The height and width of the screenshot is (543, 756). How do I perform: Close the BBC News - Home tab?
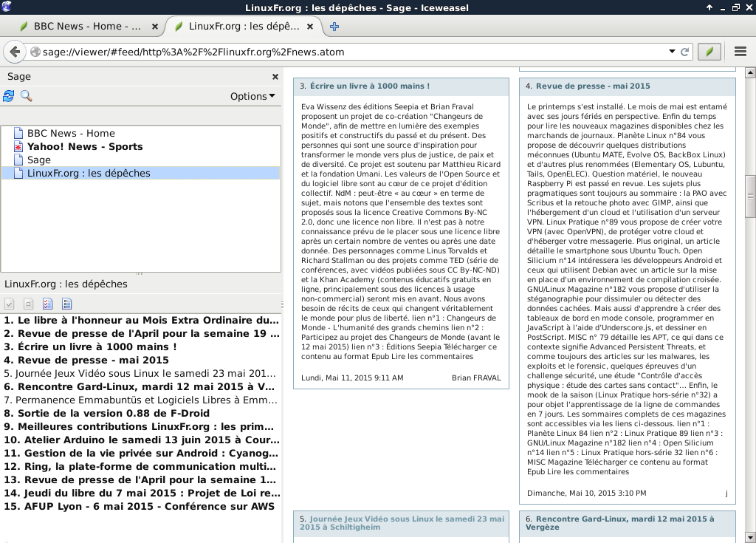[x=155, y=27]
